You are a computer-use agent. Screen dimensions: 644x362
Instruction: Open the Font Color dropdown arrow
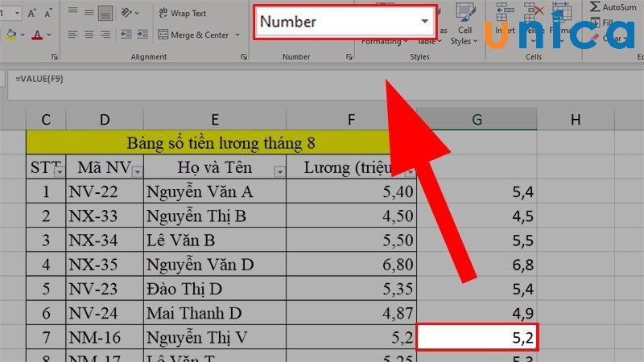click(x=49, y=35)
